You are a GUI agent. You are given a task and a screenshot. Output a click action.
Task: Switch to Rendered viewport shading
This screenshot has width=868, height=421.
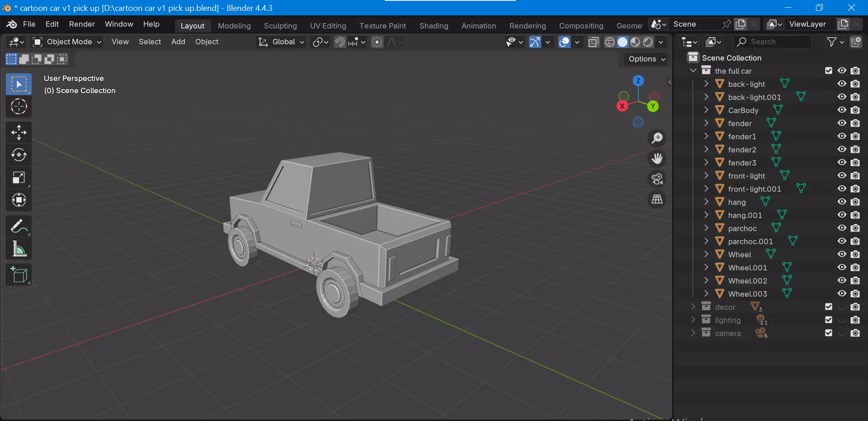tap(648, 42)
